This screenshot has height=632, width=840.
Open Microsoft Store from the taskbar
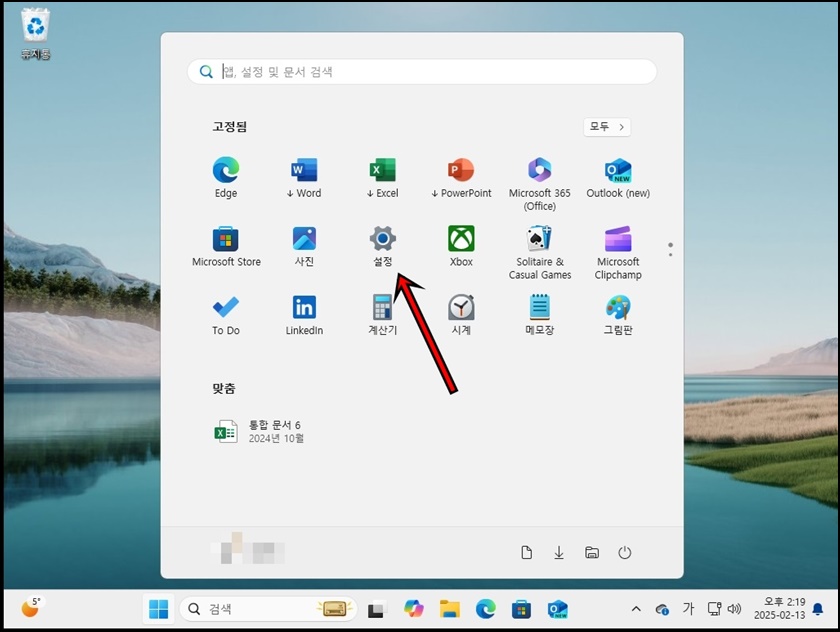pyautogui.click(x=521, y=609)
